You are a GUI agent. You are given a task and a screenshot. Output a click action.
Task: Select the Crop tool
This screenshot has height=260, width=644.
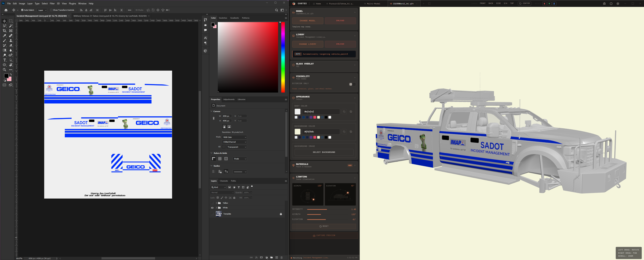click(x=4, y=31)
